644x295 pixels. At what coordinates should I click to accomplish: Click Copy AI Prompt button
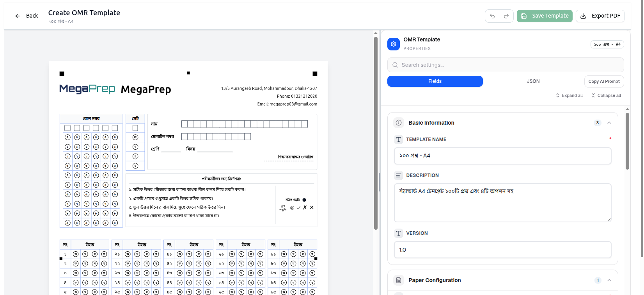pos(604,81)
